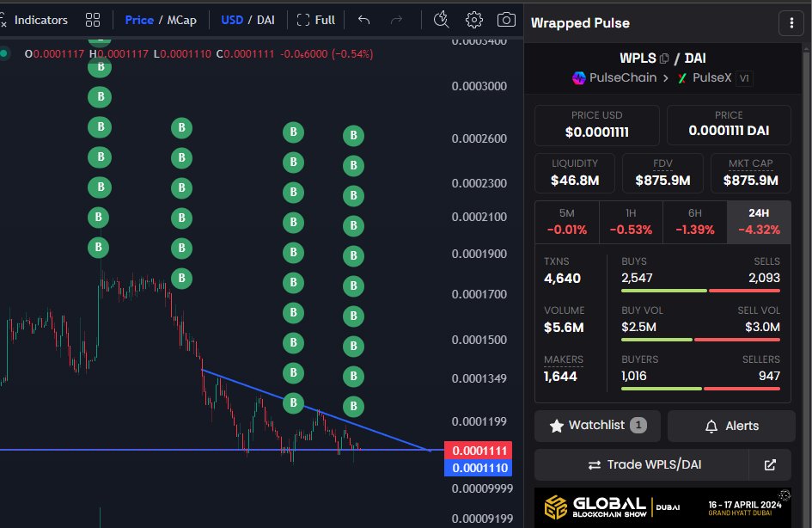
Task: Click the VOLUME $5.6M value
Action: pos(564,328)
